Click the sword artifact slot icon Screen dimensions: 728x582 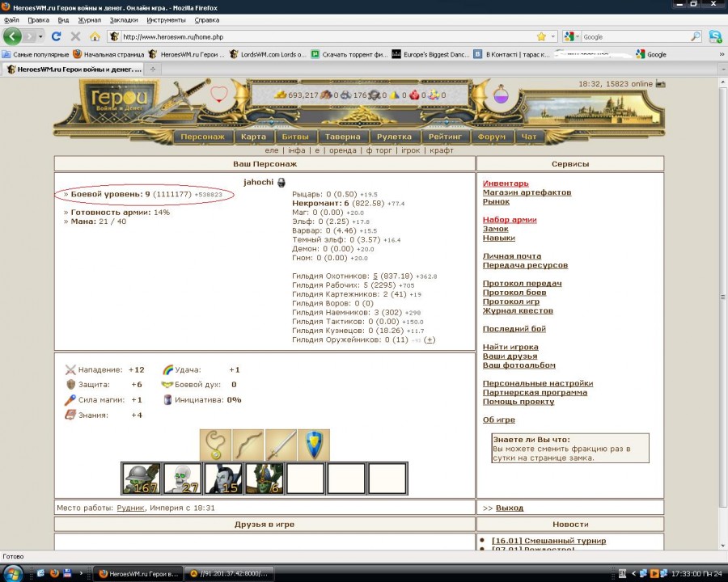281,445
